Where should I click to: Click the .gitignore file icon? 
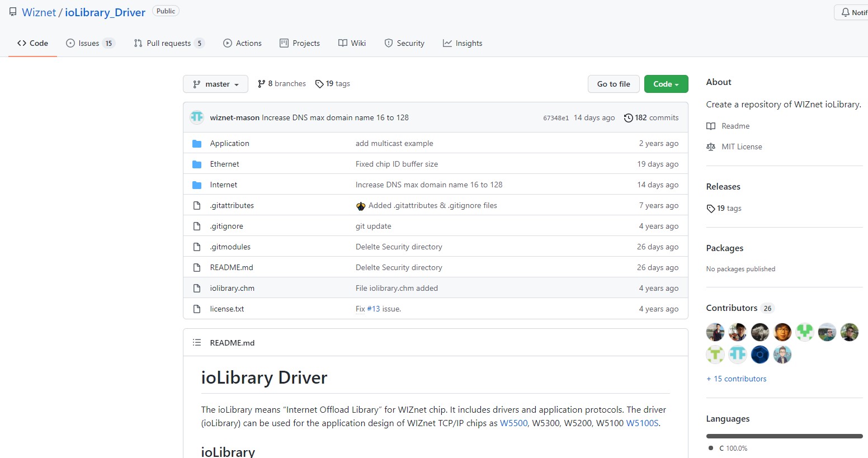point(197,226)
